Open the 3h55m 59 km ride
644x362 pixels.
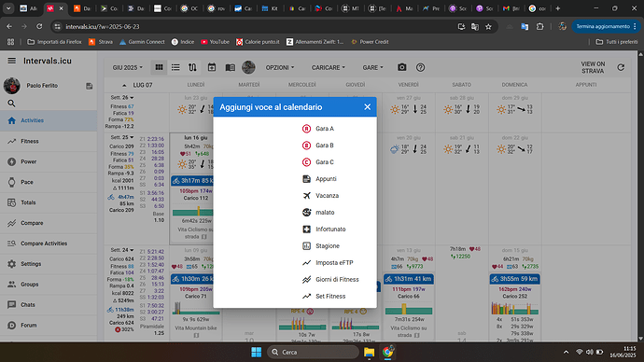[x=514, y=279]
